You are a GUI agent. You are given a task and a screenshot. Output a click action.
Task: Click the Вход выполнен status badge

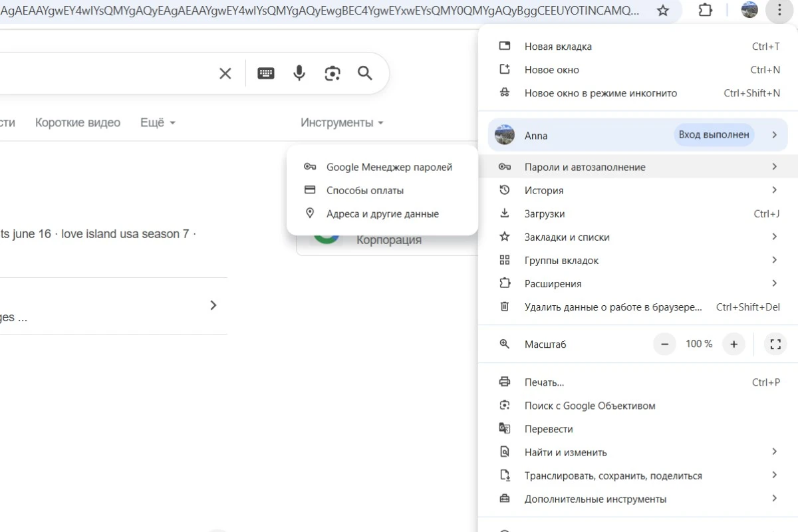(x=714, y=134)
